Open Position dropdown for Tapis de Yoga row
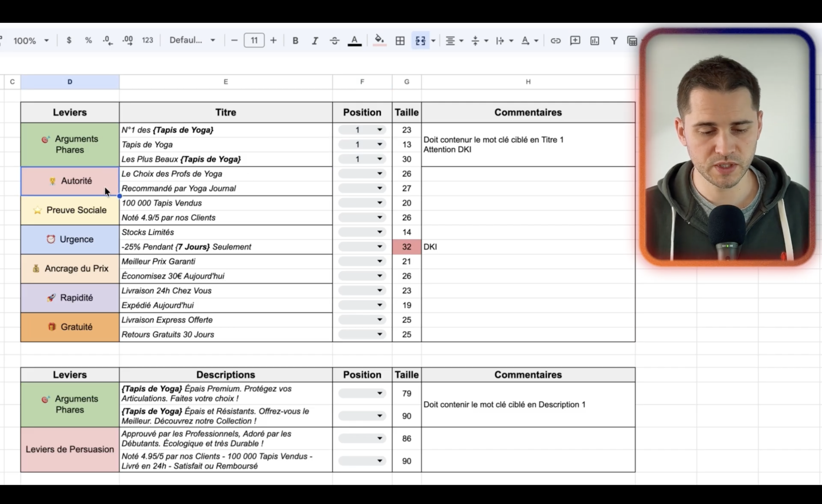This screenshot has height=504, width=822. point(362,144)
